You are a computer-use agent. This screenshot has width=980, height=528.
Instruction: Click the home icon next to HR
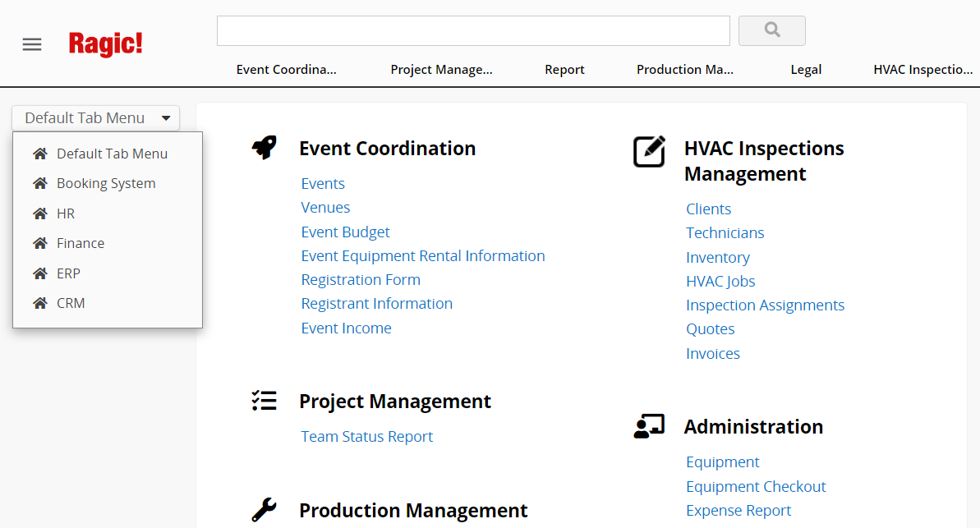[x=40, y=213]
